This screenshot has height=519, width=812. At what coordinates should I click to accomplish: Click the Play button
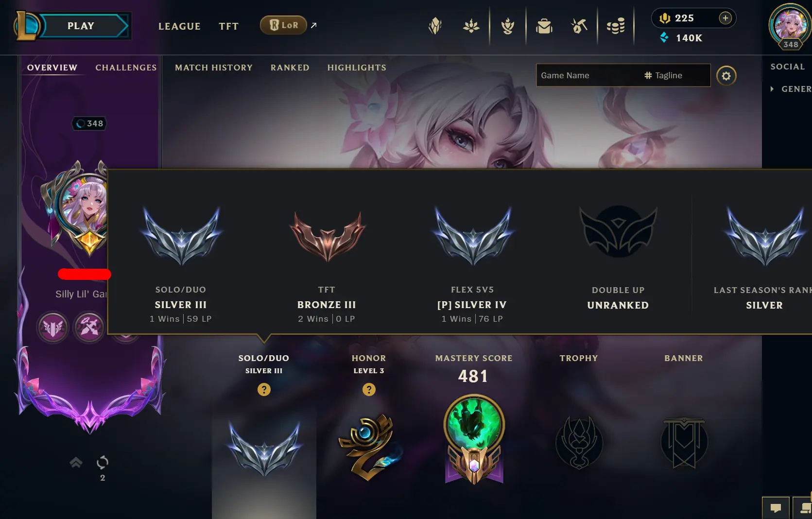(x=81, y=26)
